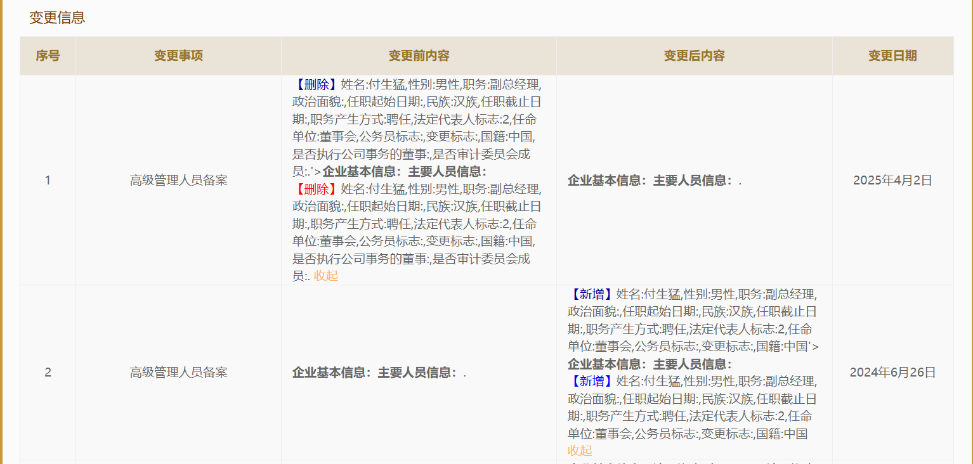The image size is (973, 464).
Task: Click 高级管理人员备案 in the first row
Action: click(178, 180)
